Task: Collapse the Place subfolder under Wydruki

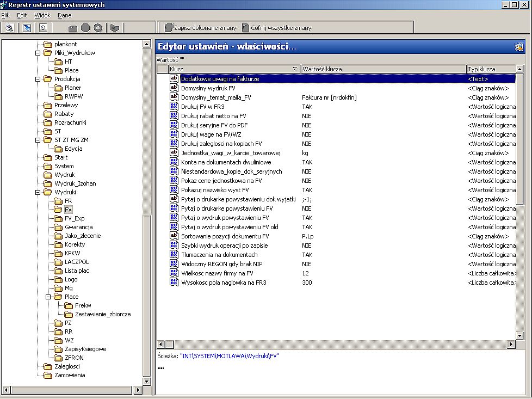Action: click(x=48, y=297)
